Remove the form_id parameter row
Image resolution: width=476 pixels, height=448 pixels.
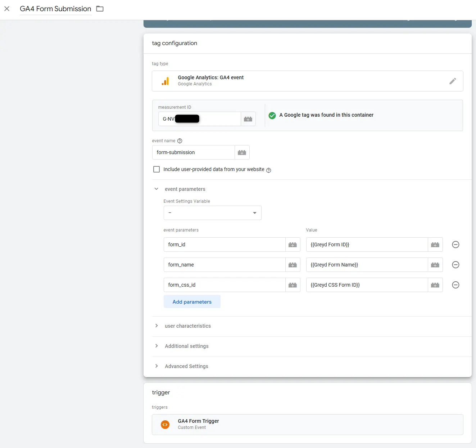[x=455, y=245]
